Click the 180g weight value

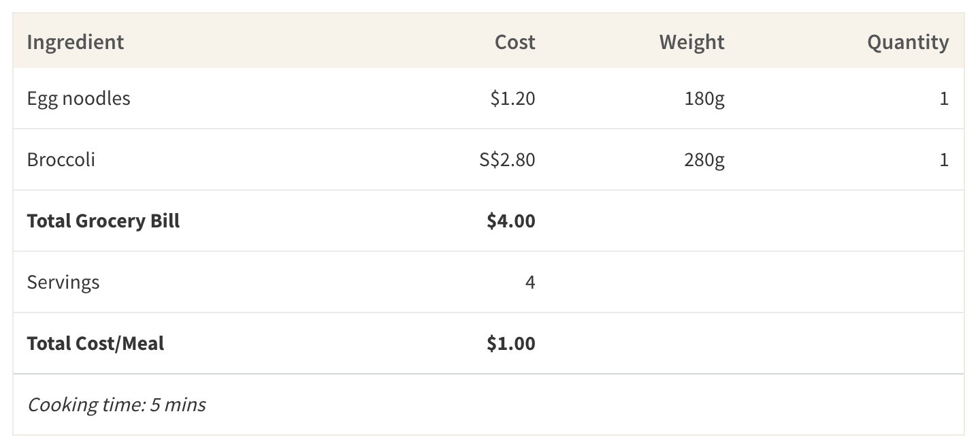point(704,99)
